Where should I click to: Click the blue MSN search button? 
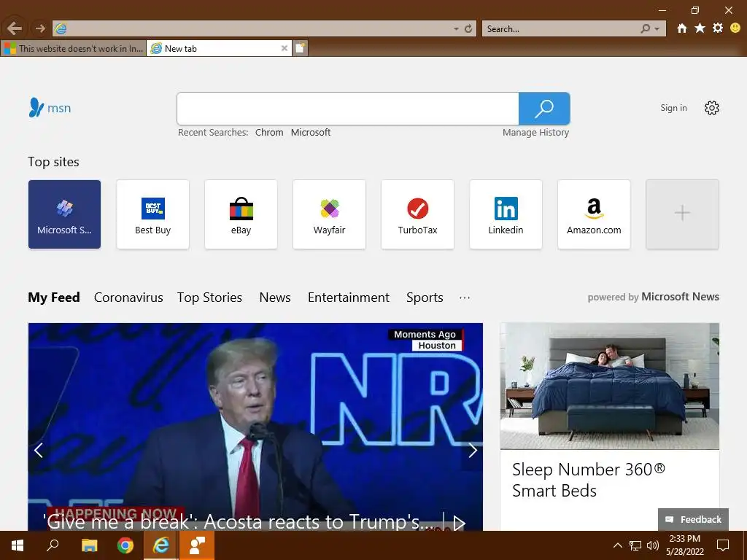point(544,109)
